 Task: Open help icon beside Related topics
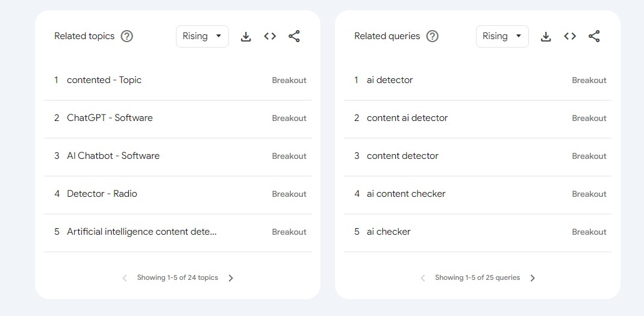[x=127, y=36]
